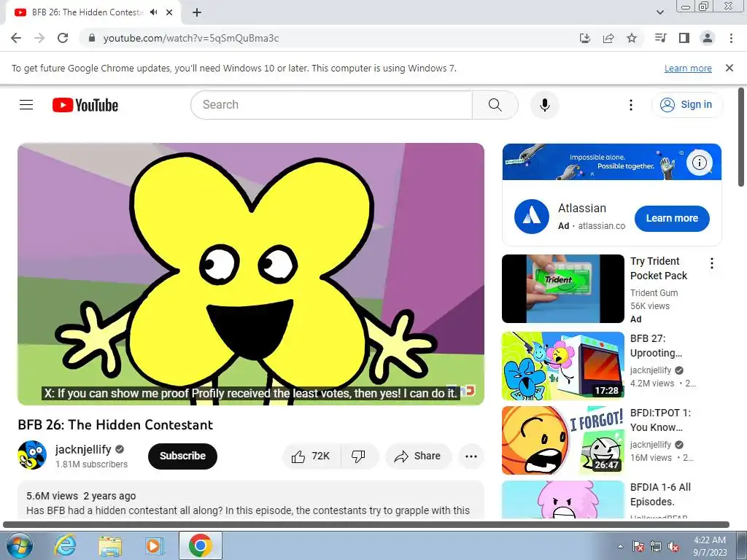Open YouTube settings three-dot menu

pyautogui.click(x=631, y=105)
